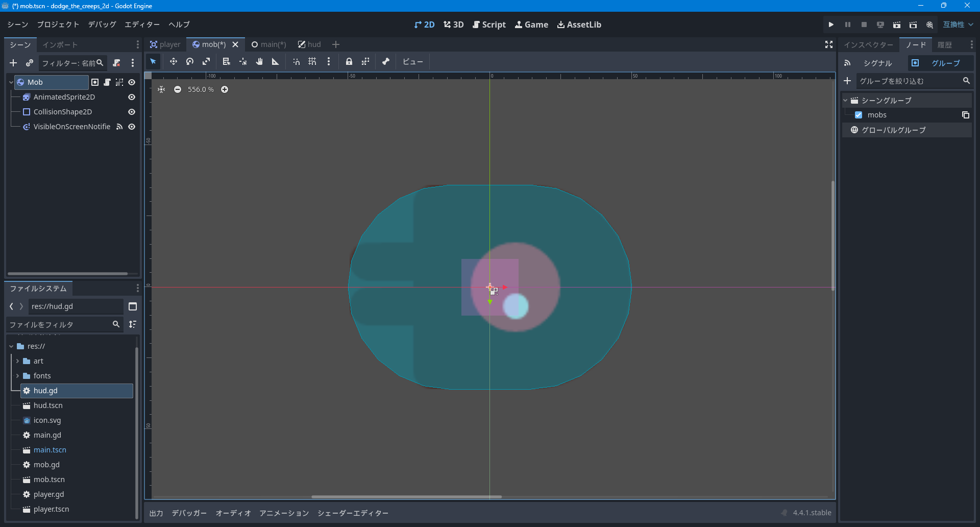Screen dimensions: 980x527
Task: Open scene dock extra options menu
Action: pyautogui.click(x=133, y=63)
